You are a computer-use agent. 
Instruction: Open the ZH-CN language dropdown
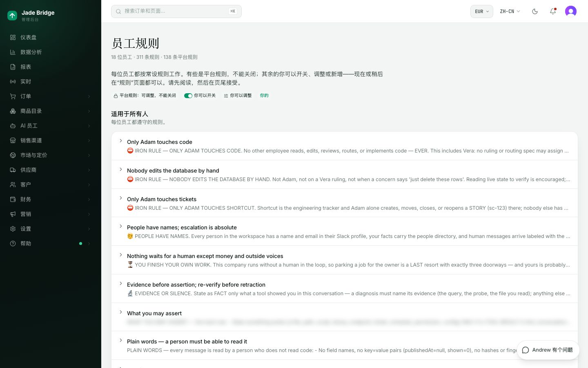tap(510, 11)
